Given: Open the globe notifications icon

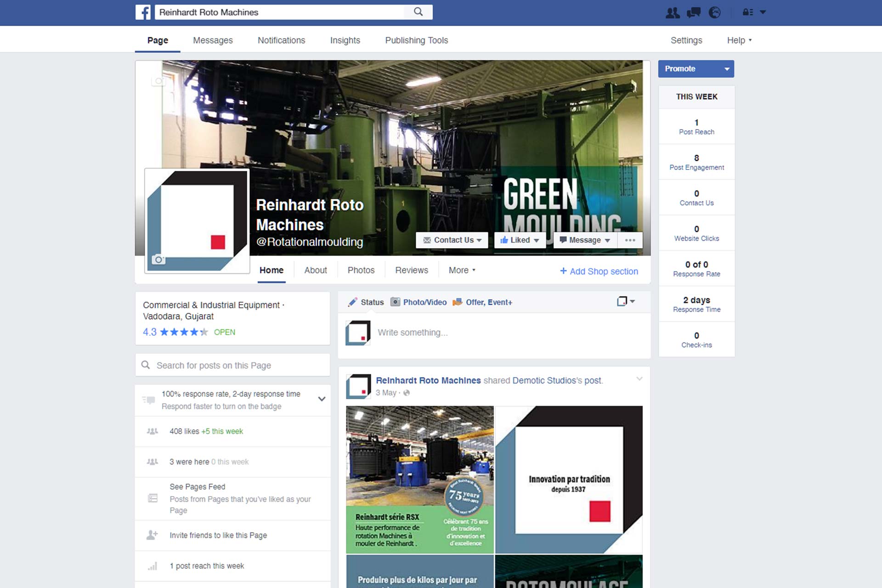Looking at the screenshot, I should click(715, 12).
